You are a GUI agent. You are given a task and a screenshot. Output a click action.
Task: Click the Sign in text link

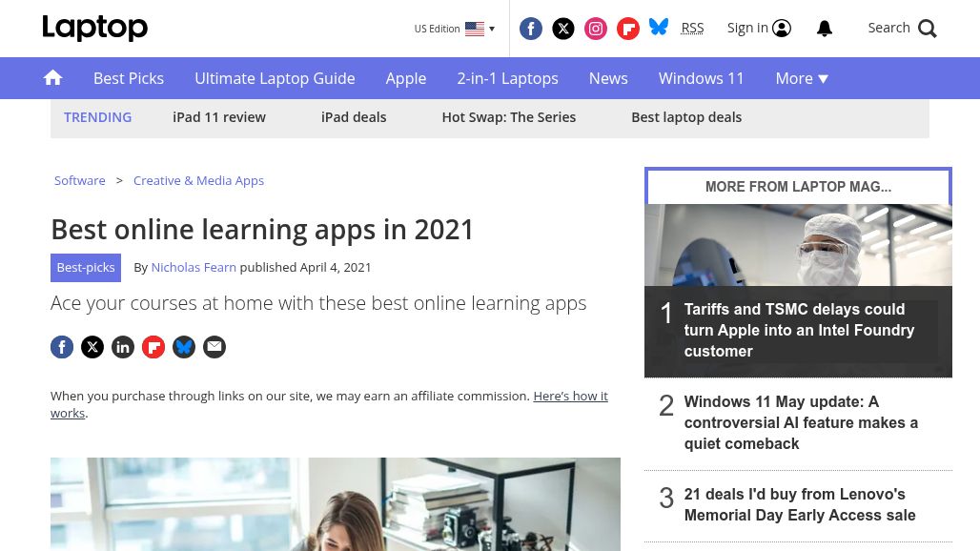tap(747, 28)
